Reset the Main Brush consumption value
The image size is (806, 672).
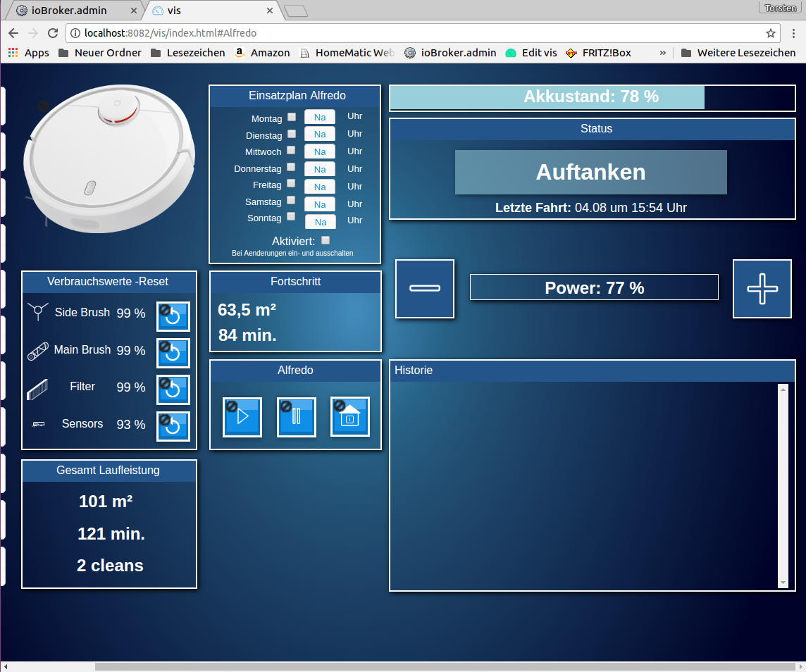[173, 353]
